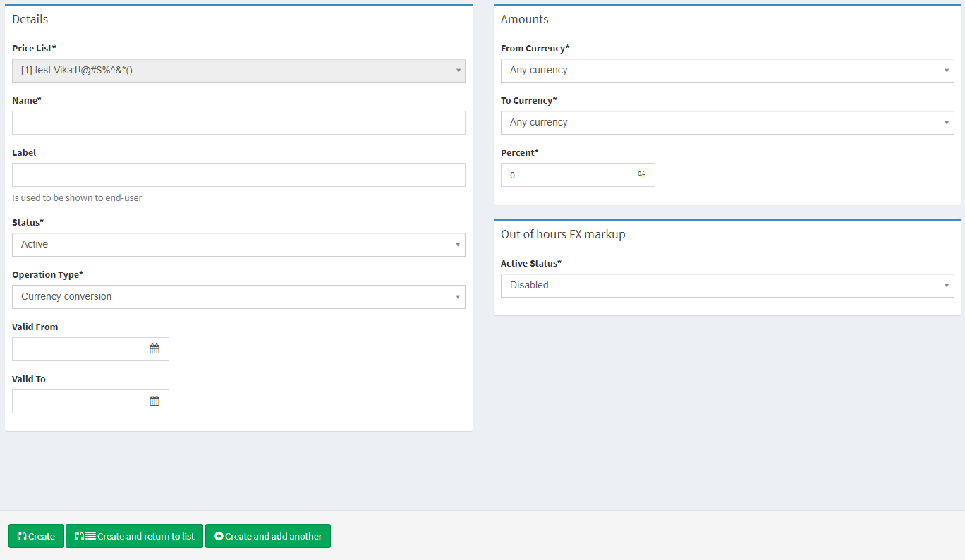Expand the Active Status dropdown showing Disabled
965x560 pixels.
point(727,286)
